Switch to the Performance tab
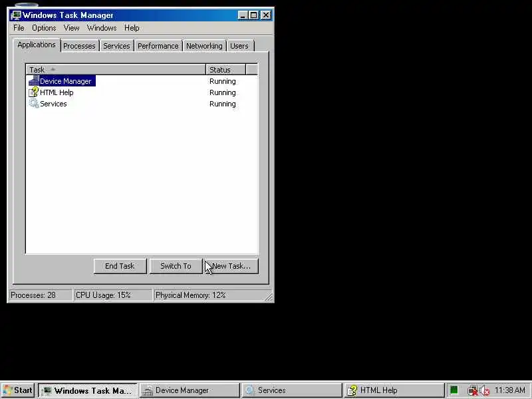This screenshot has width=532, height=399. (x=158, y=46)
